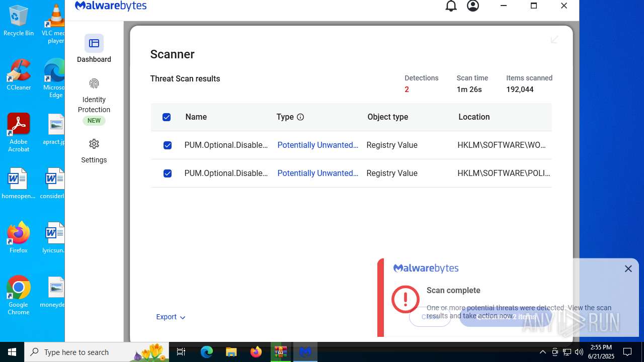Select HKLM\SOFTWARE\WO... location cell
644x362 pixels.
click(x=502, y=145)
